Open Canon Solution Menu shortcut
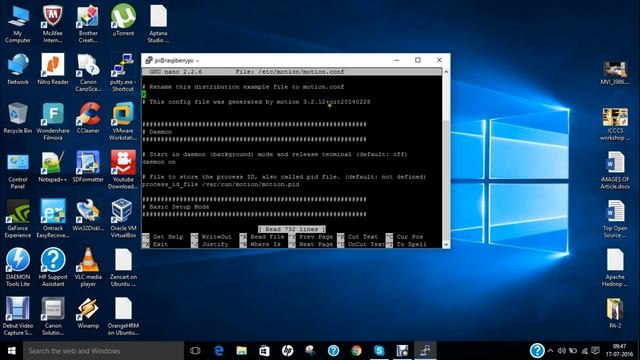Screen dimensions: 640x360 [x=53, y=316]
